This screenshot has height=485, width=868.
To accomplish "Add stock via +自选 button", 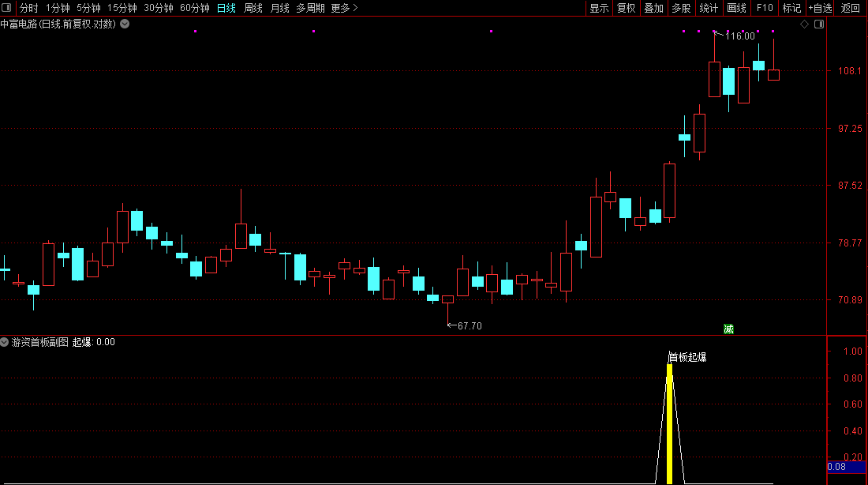I will (820, 9).
